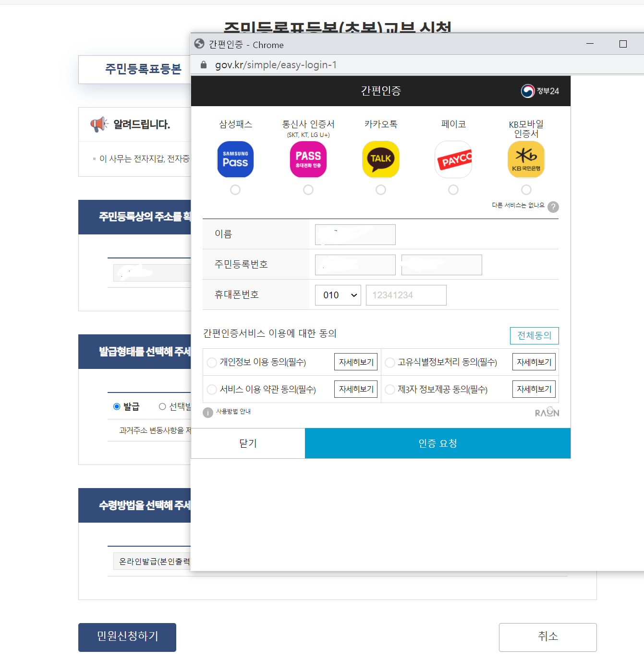Click the 닫기 button

click(x=248, y=443)
